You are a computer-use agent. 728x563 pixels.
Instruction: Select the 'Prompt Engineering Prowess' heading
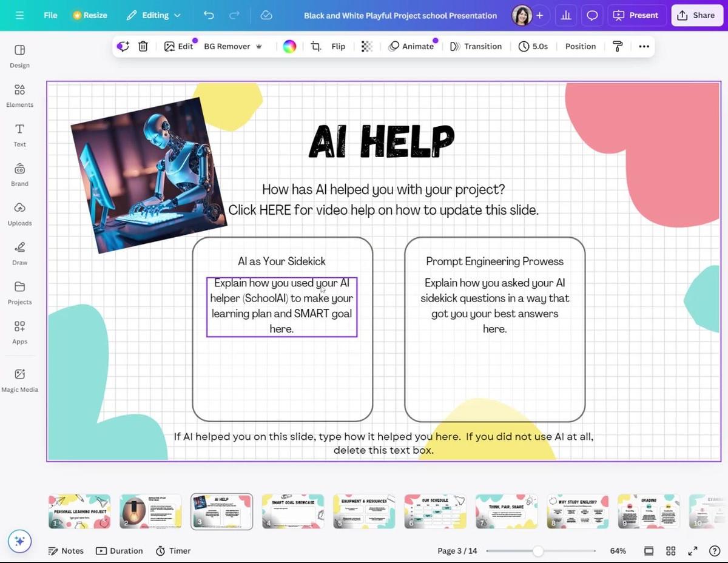(494, 261)
